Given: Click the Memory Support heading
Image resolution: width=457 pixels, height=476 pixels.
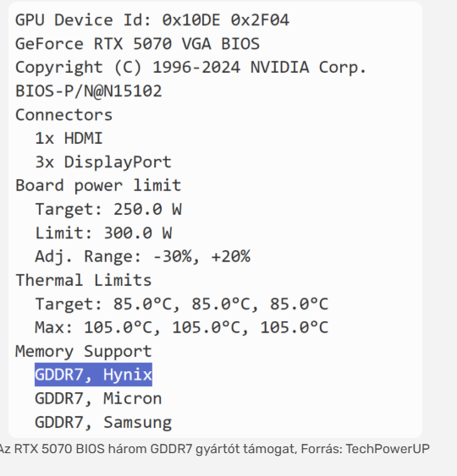Looking at the screenshot, I should (x=84, y=352).
